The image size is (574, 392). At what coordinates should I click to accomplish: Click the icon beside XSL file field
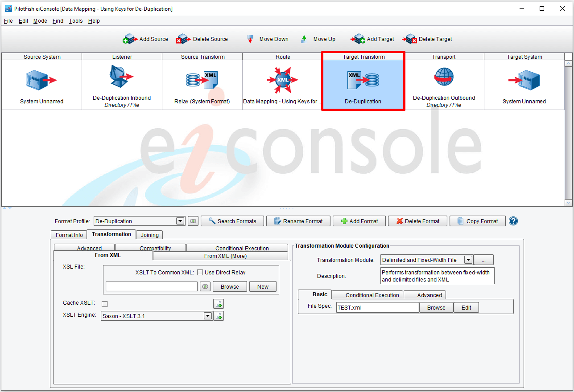pos(205,286)
